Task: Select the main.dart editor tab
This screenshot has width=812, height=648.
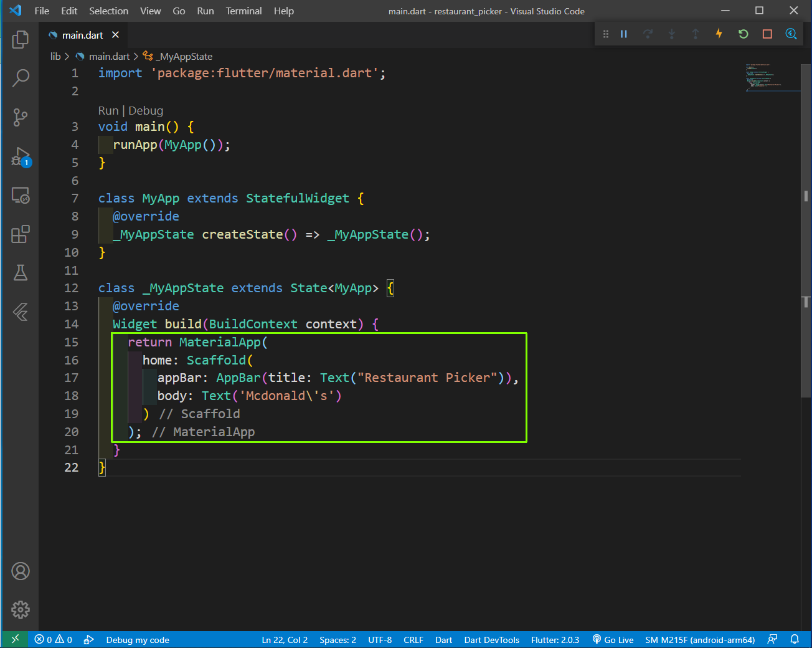Action: (83, 35)
